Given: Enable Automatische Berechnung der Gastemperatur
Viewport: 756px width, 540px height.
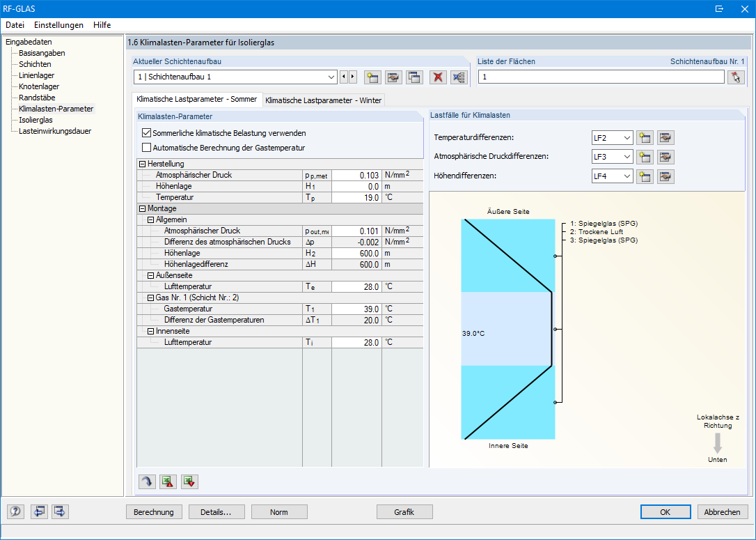Looking at the screenshot, I should (x=147, y=148).
